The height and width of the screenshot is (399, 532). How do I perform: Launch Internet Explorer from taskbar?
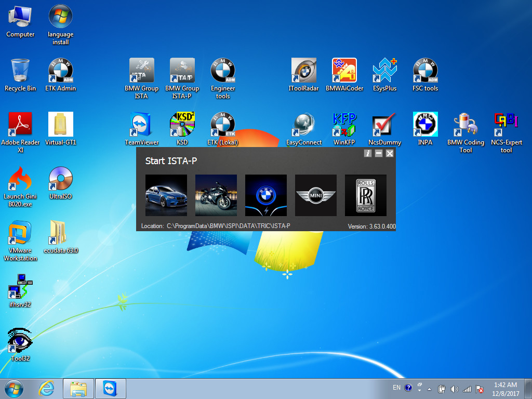pos(46,389)
